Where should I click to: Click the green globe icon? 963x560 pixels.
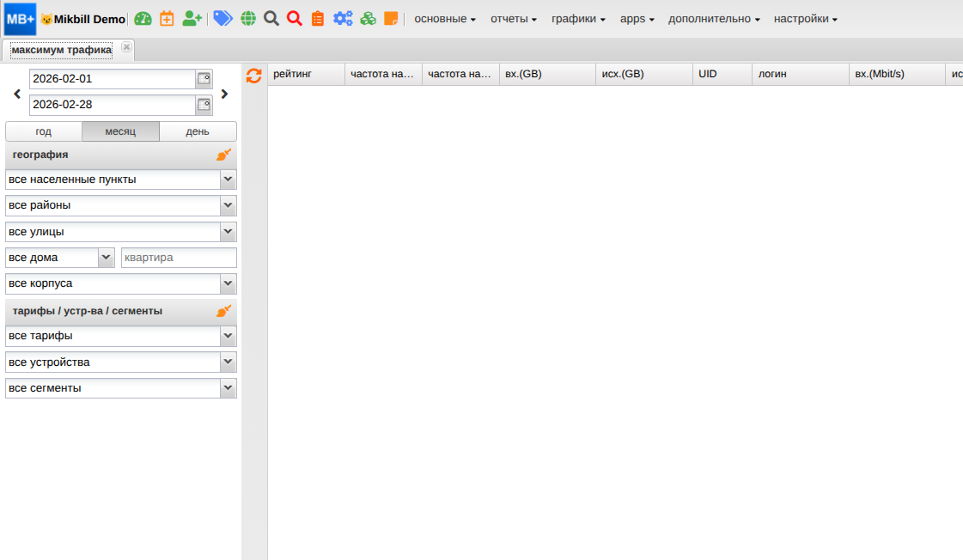pos(247,17)
